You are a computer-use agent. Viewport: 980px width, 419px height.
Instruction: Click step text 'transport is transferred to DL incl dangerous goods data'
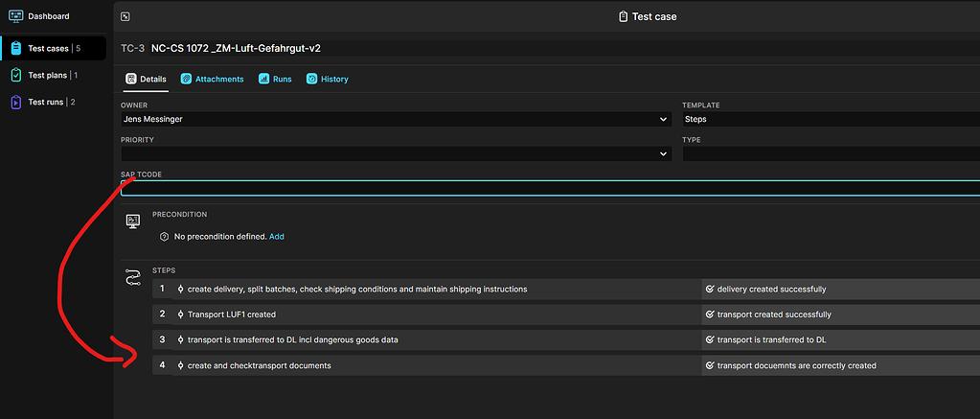292,339
